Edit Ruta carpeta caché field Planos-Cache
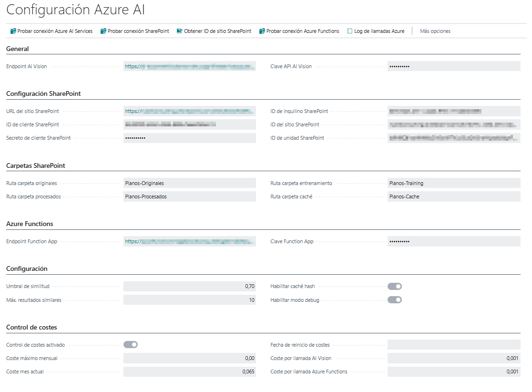Screen dimensions: 532x392 [x=454, y=197]
